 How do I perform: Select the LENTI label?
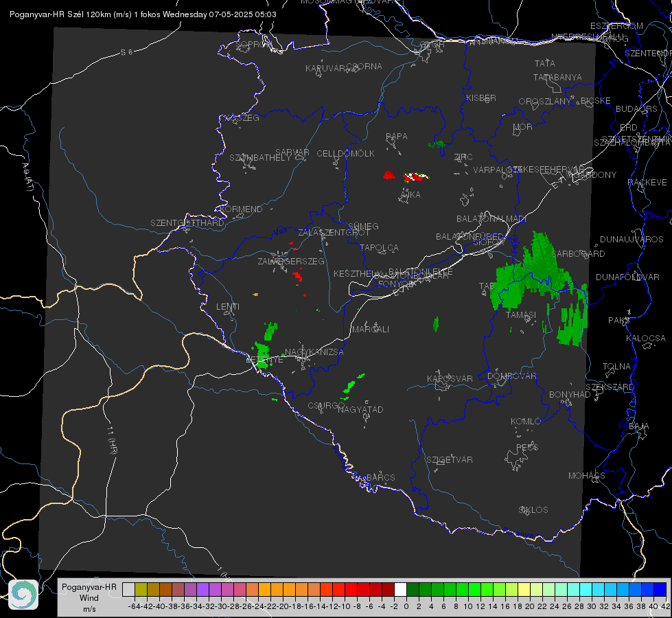228,307
